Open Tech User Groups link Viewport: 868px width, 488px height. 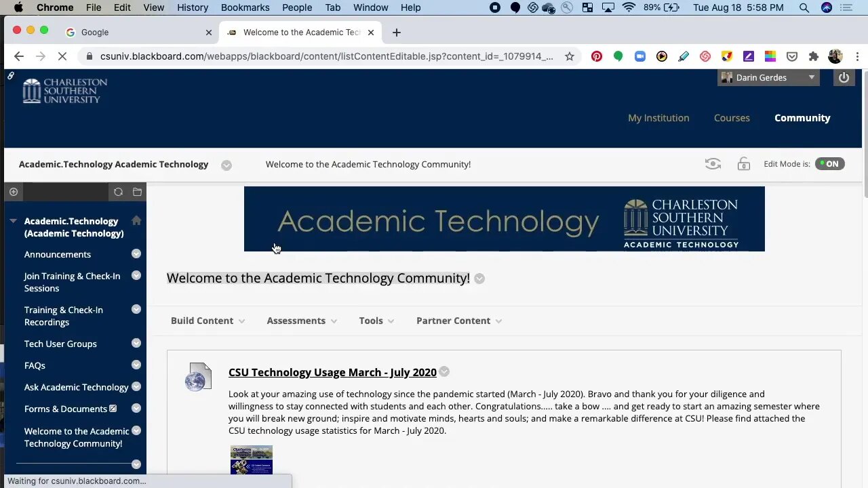pos(60,344)
